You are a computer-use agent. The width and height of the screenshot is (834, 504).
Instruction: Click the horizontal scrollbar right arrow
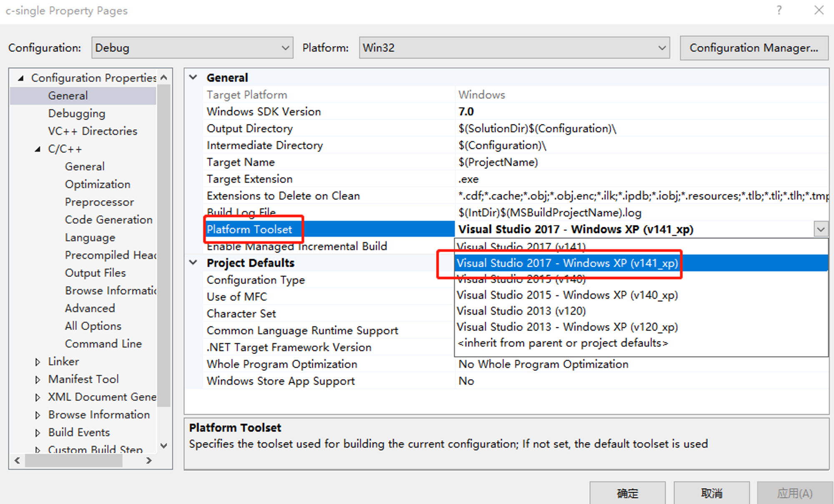[149, 460]
